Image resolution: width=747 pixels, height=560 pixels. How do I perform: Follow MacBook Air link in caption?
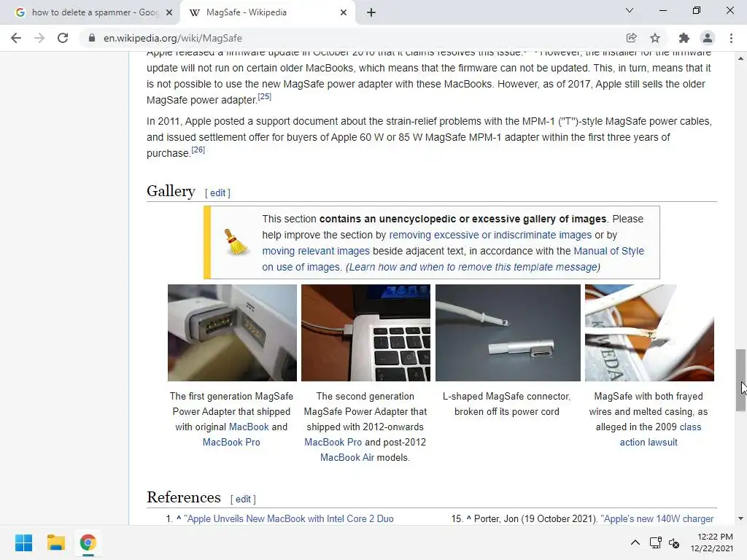(x=347, y=458)
